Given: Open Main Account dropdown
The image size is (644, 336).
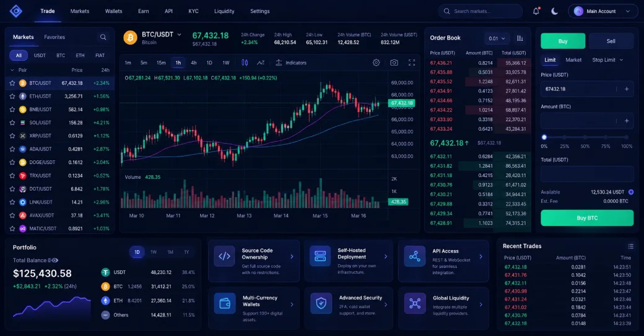Looking at the screenshot, I should [x=603, y=12].
